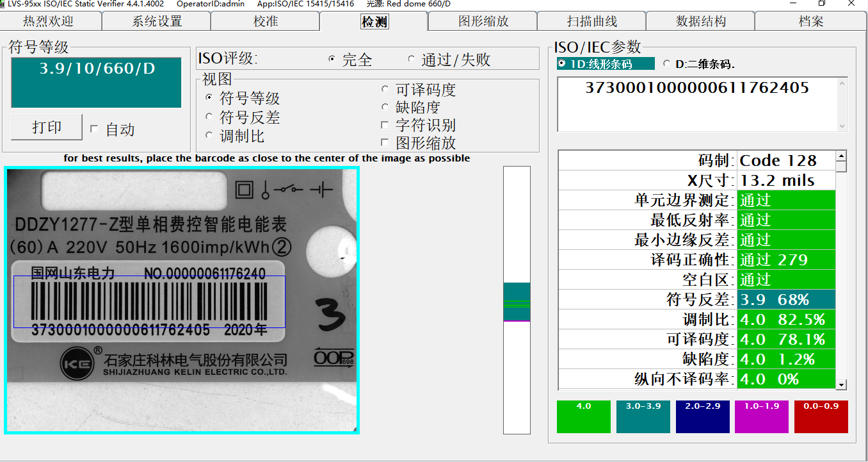Select the 符号反差 view option

point(209,117)
